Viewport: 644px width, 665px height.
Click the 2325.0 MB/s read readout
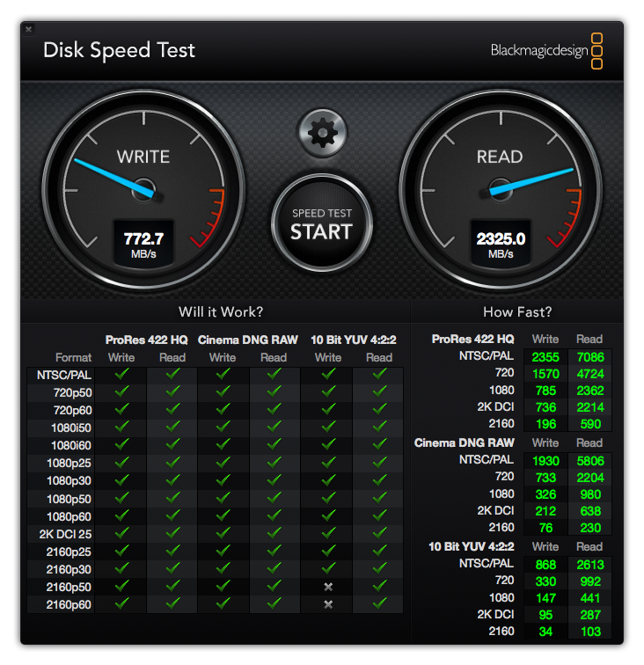[501, 244]
